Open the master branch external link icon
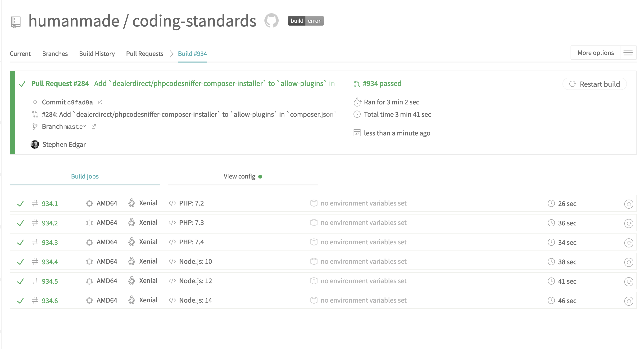 coord(94,127)
